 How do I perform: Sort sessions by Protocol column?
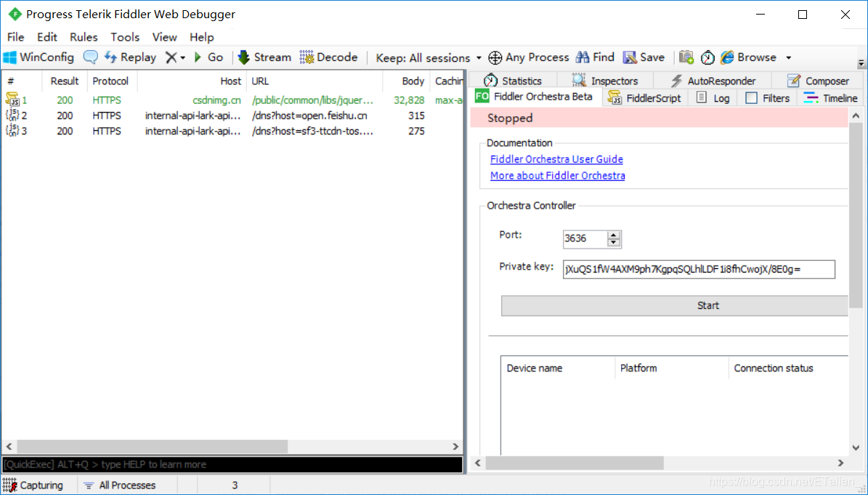click(112, 81)
